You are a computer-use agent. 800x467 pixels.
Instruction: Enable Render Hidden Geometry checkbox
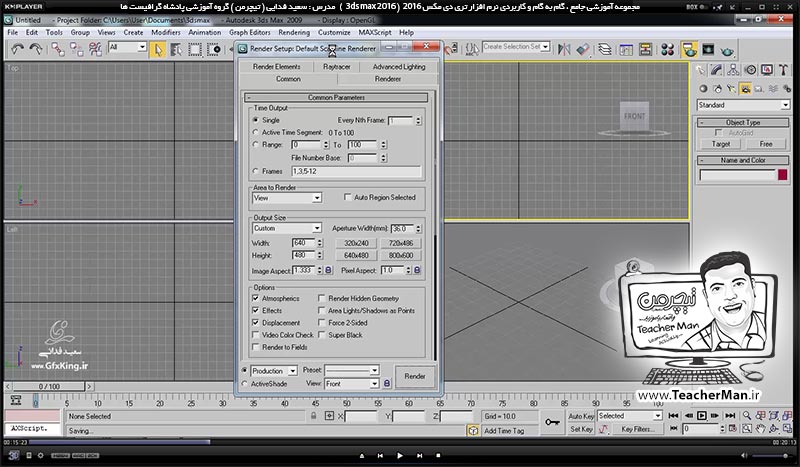[x=321, y=298]
